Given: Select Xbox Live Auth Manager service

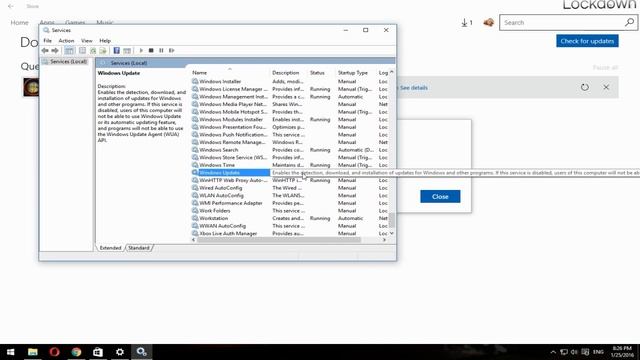Looking at the screenshot, I should pos(290,233).
